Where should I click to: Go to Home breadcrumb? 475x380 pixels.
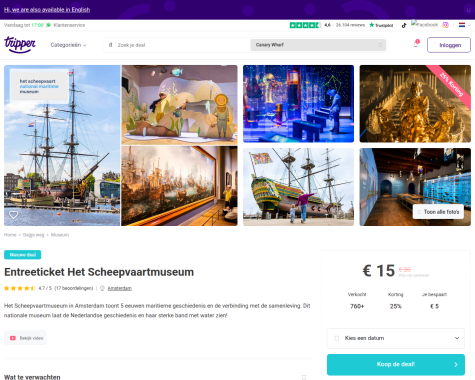[x=10, y=235]
